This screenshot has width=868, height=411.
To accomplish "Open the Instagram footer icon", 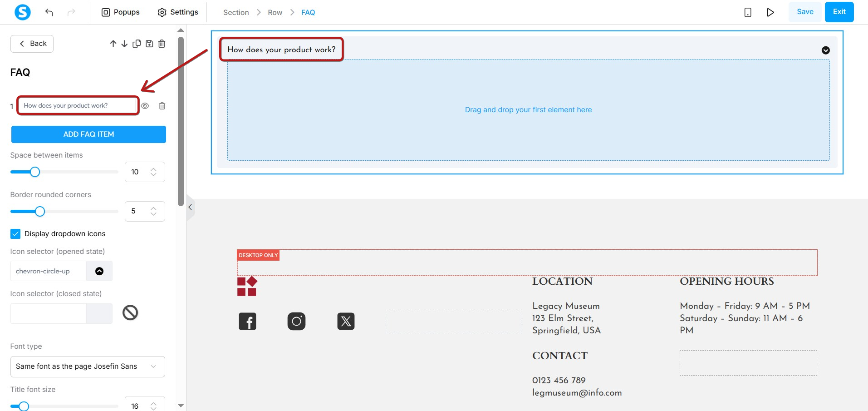I will pos(296,322).
